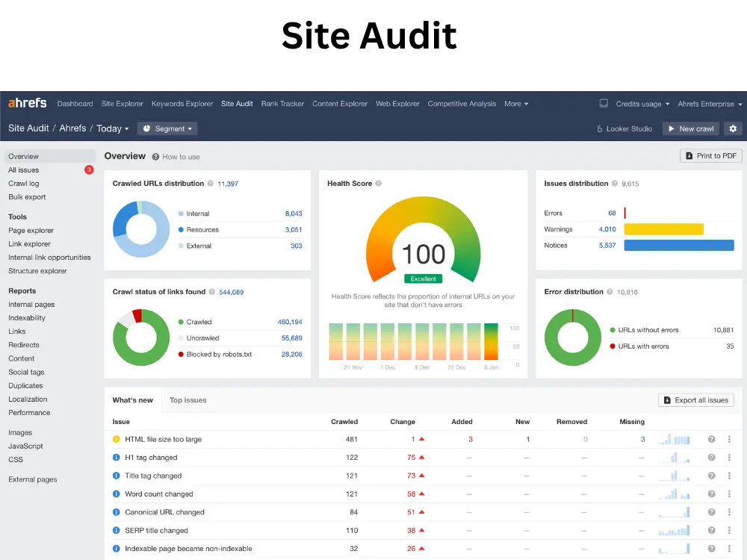Click Ahrefs project breadcrumb
Viewport: 747px width, 560px height.
[72, 128]
